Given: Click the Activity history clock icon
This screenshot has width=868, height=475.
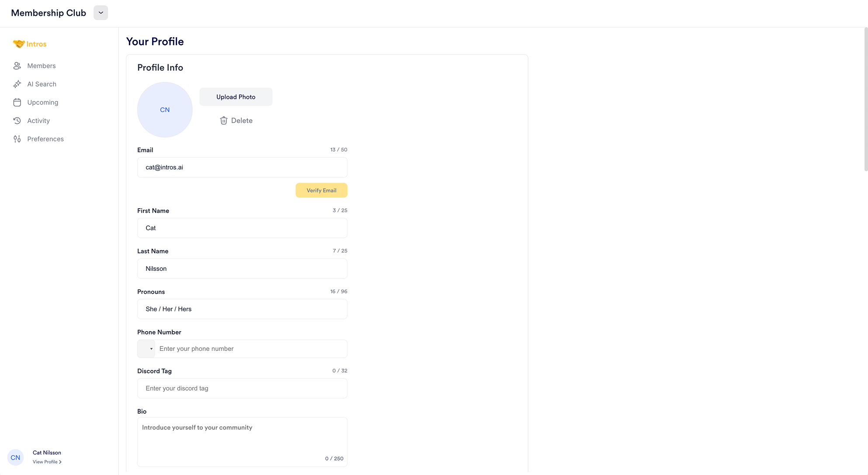Looking at the screenshot, I should point(17,121).
